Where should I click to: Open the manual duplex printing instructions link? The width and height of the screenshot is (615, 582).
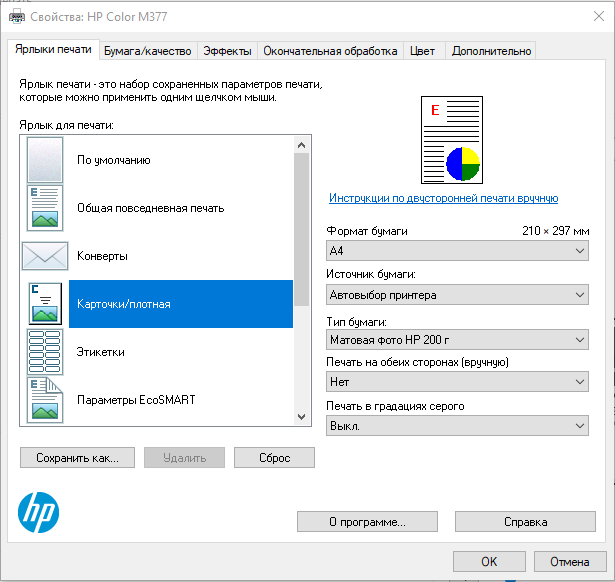pyautogui.click(x=443, y=199)
